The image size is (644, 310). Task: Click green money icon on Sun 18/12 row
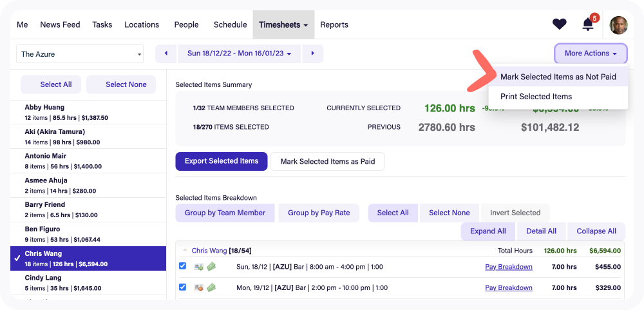(x=211, y=267)
